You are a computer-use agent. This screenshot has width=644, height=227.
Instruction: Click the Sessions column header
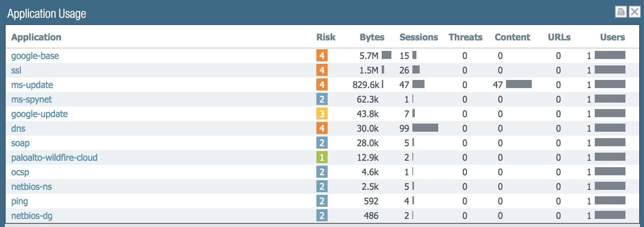[418, 37]
